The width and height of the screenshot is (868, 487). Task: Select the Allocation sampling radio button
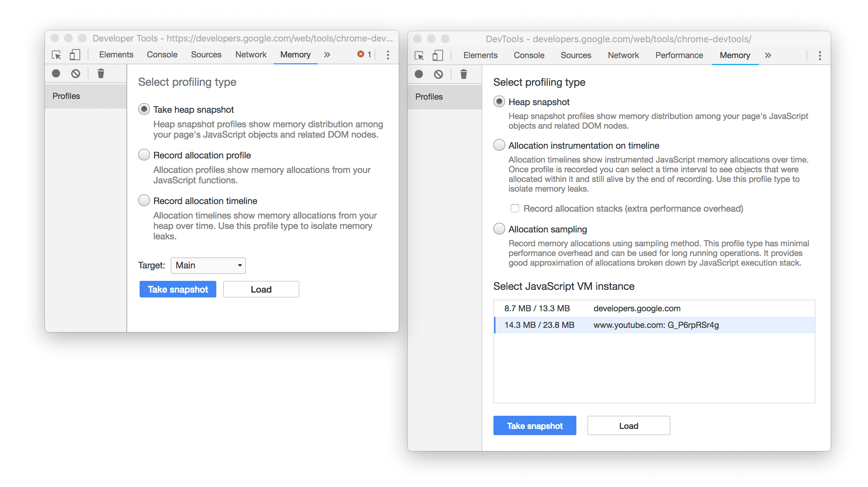tap(498, 229)
